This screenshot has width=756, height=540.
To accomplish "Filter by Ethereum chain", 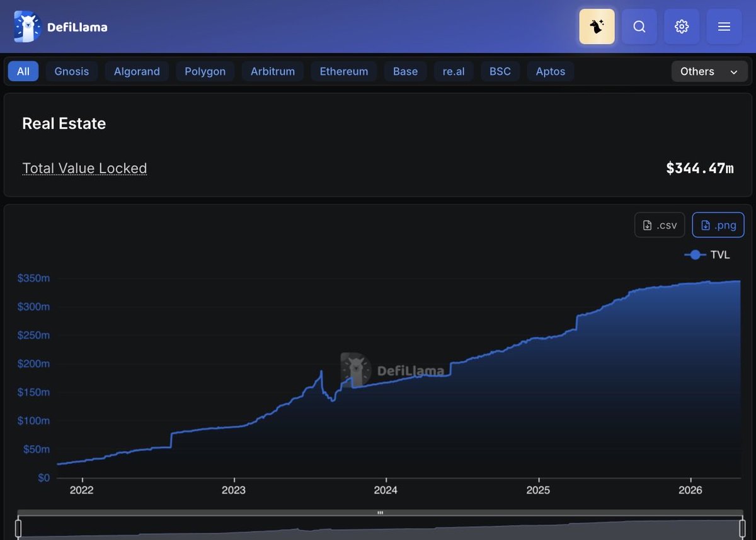I will click(x=344, y=71).
